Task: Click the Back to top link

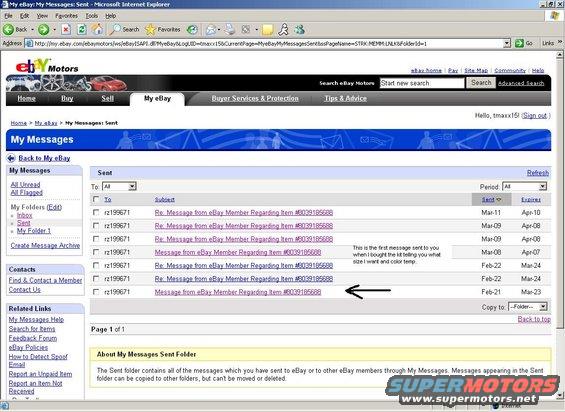Action: point(534,319)
